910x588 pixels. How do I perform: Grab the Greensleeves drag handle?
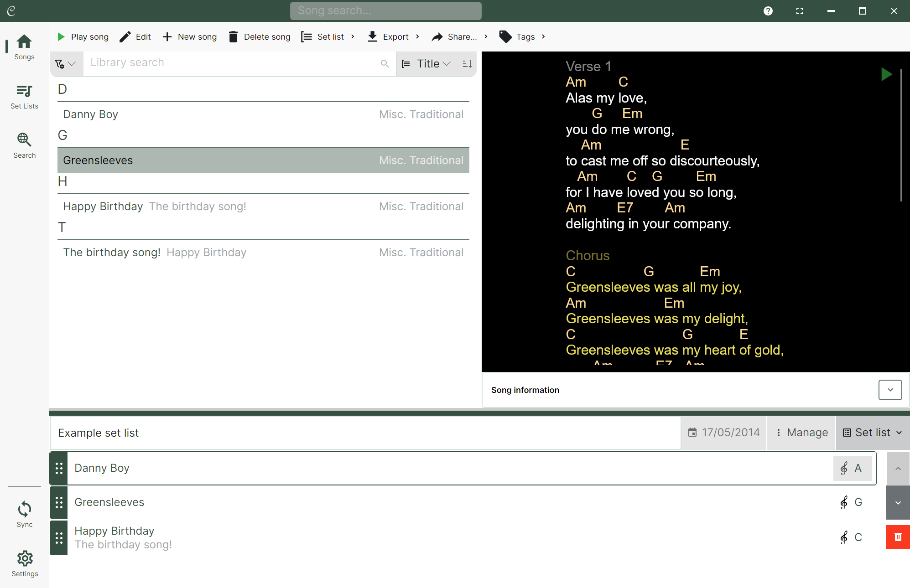pyautogui.click(x=59, y=502)
